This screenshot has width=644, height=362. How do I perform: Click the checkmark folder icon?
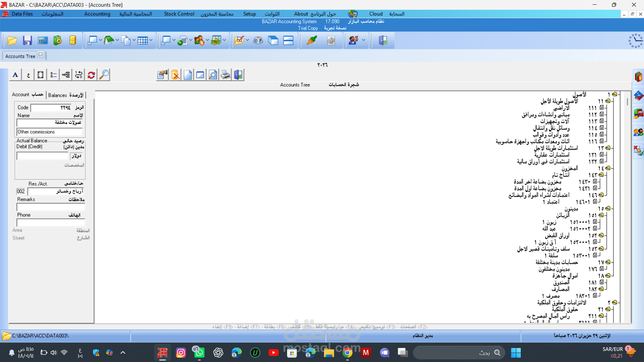point(239,41)
